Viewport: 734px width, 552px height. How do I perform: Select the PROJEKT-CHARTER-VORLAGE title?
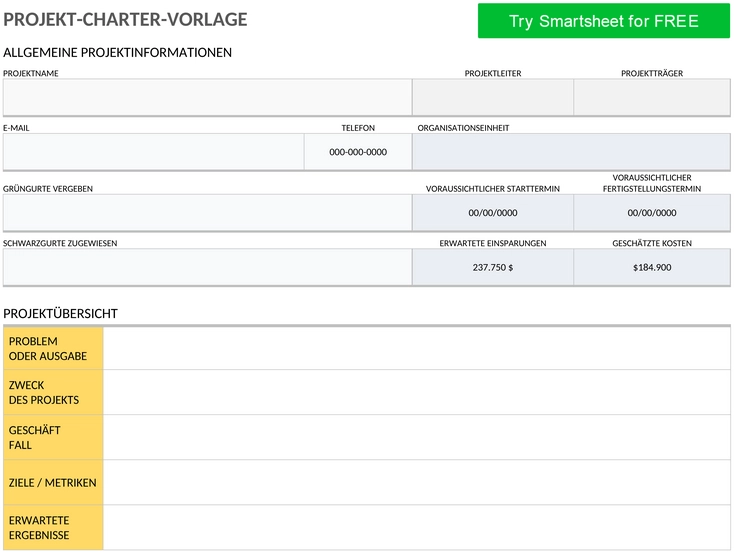click(x=125, y=20)
